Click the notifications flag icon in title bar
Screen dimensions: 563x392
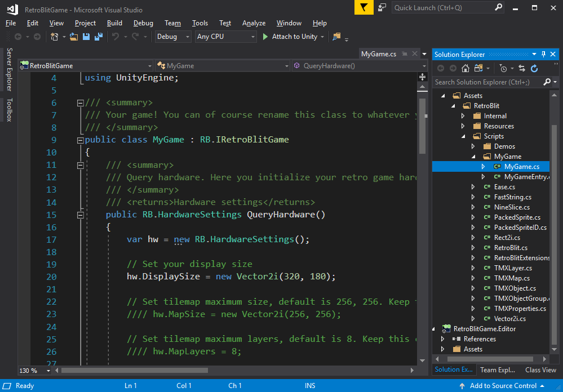[x=363, y=8]
